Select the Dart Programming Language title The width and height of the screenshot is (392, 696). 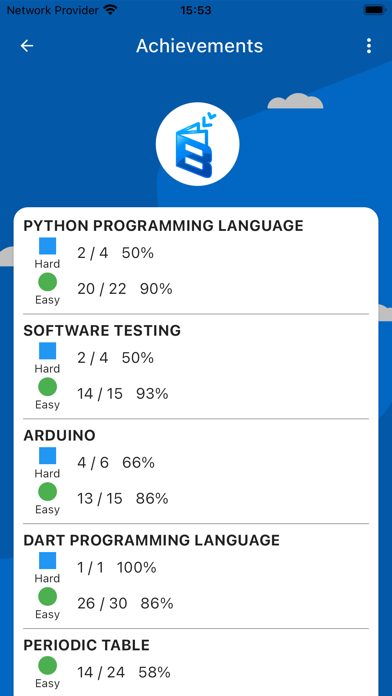pyautogui.click(x=152, y=540)
